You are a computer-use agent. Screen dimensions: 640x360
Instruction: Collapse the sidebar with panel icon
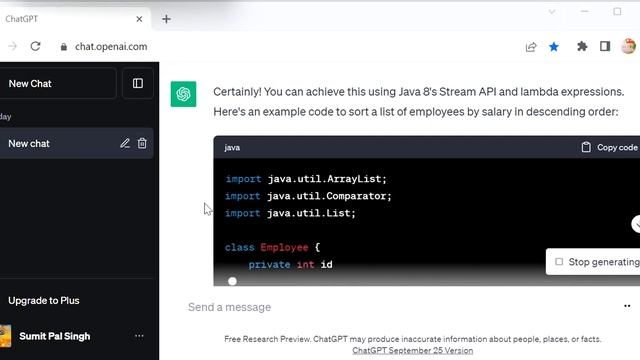point(138,84)
